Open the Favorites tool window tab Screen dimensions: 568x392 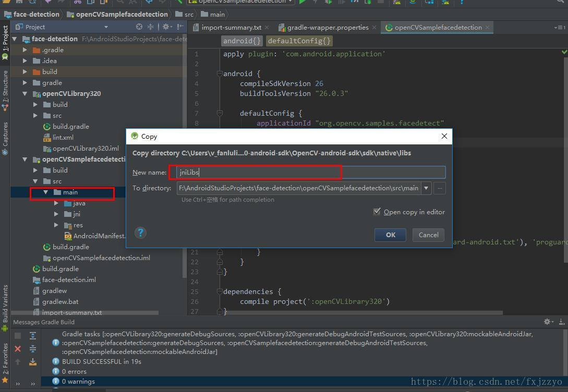coord(5,362)
